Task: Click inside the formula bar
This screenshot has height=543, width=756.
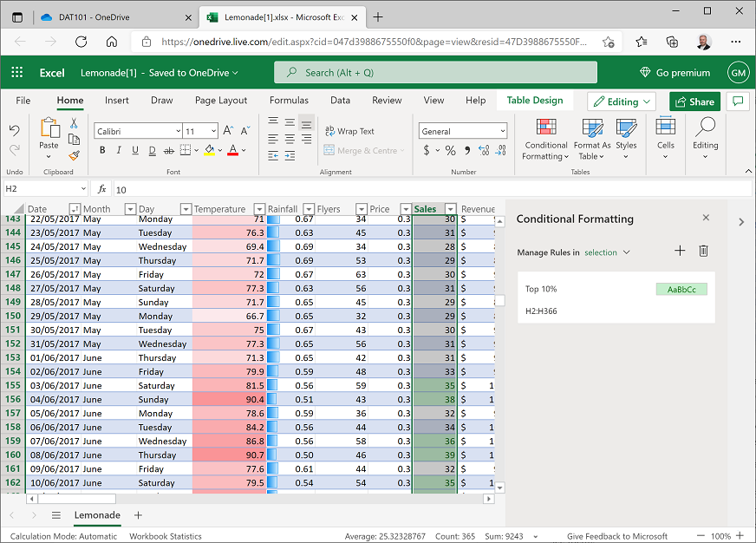Action: 260,188
